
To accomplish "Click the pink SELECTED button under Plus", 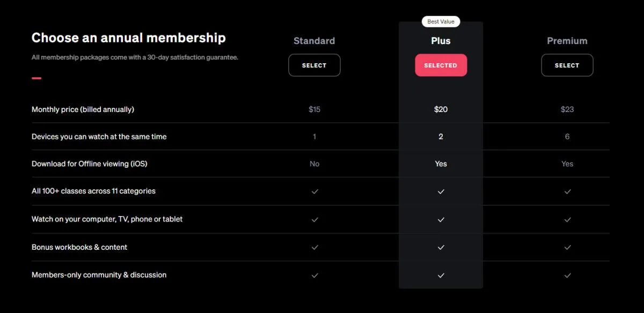I will click(x=441, y=65).
